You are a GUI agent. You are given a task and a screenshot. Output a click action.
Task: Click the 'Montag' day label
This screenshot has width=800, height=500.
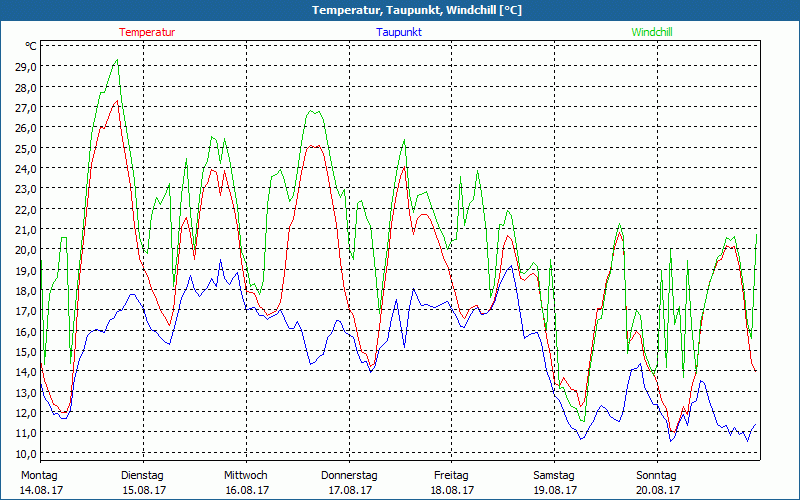39,476
